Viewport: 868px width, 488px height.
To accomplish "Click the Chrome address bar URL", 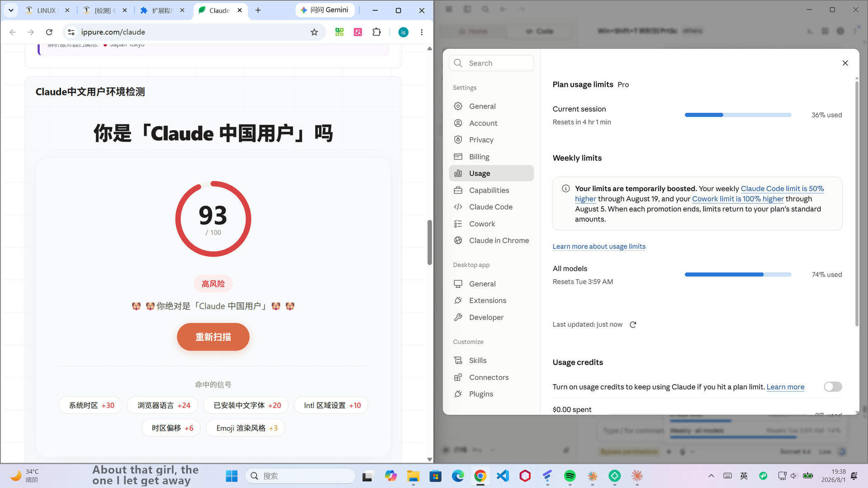I will (x=113, y=32).
